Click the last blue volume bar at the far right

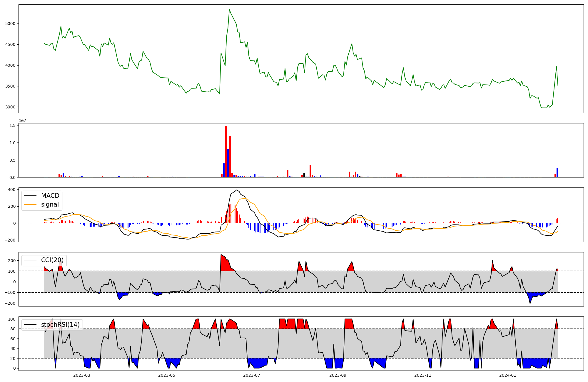tap(557, 173)
